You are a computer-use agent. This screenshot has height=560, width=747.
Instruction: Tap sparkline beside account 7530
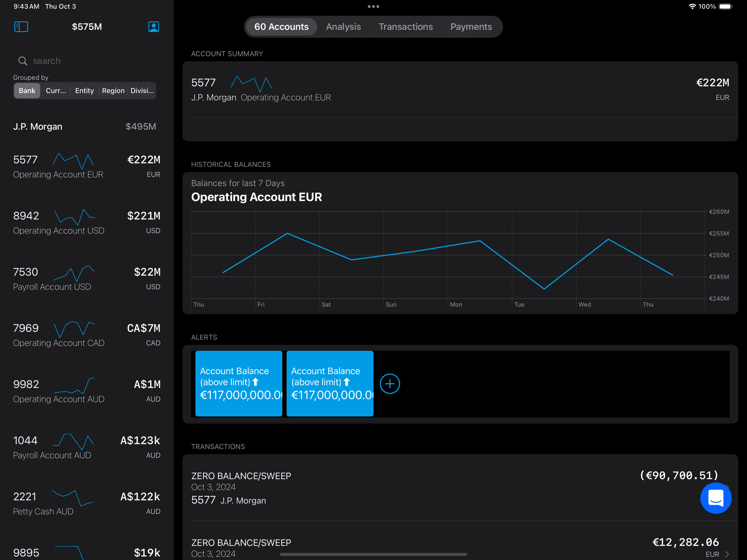(x=74, y=273)
